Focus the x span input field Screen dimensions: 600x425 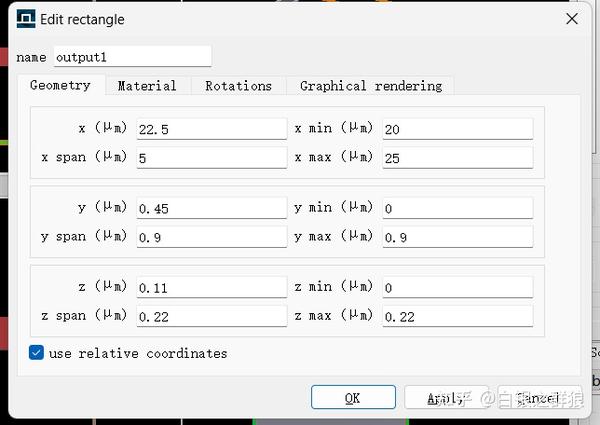tap(211, 158)
